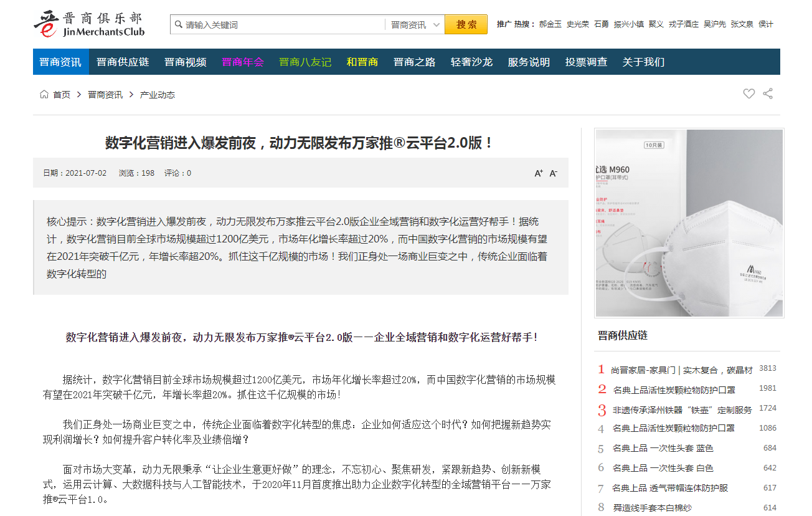Open the 产业动态 breadcrumb link
This screenshot has height=516, width=812.
pos(158,94)
